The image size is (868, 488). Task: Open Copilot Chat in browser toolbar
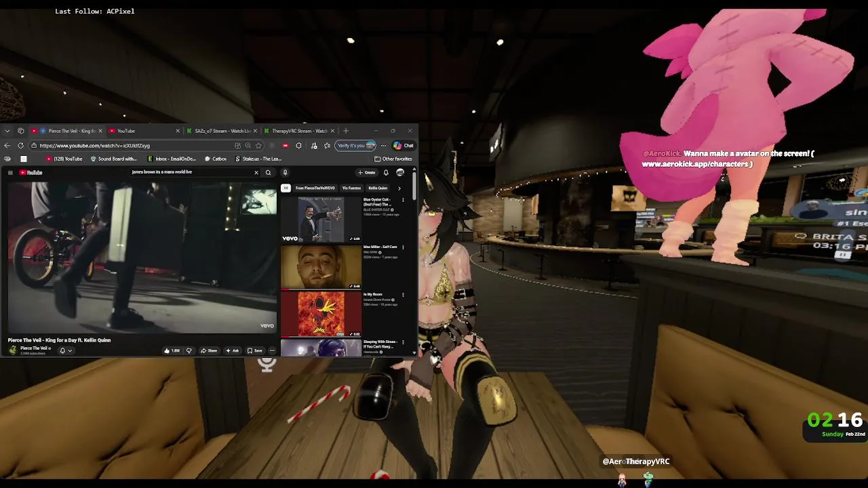point(403,146)
